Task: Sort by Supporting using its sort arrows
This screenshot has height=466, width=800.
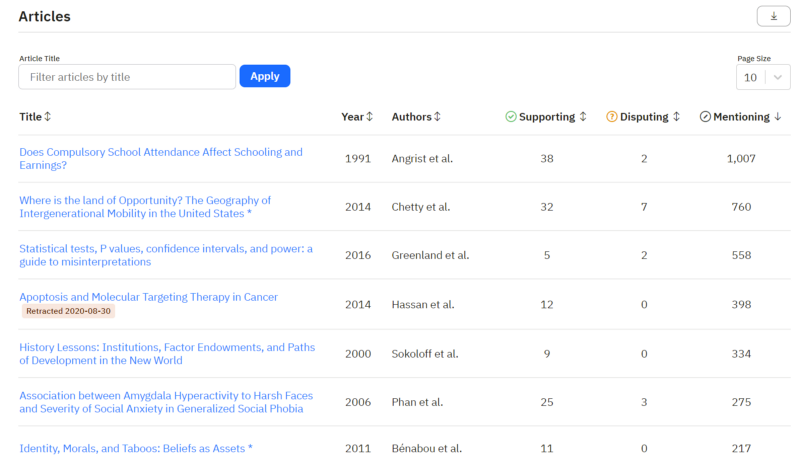Action: pos(583,117)
